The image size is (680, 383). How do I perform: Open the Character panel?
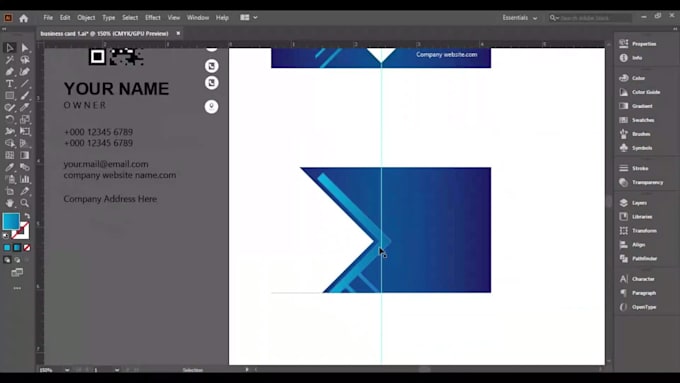(638, 279)
